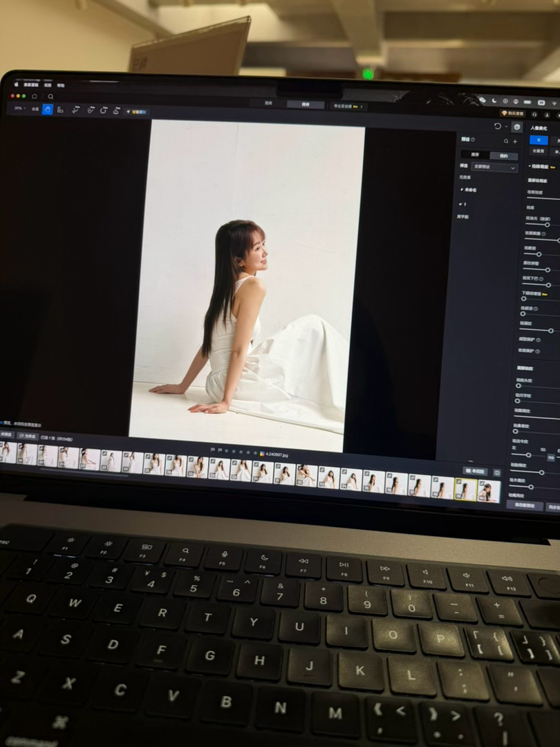The height and width of the screenshot is (747, 560).
Task: Click the 单张图 single view button
Action: pos(475,471)
